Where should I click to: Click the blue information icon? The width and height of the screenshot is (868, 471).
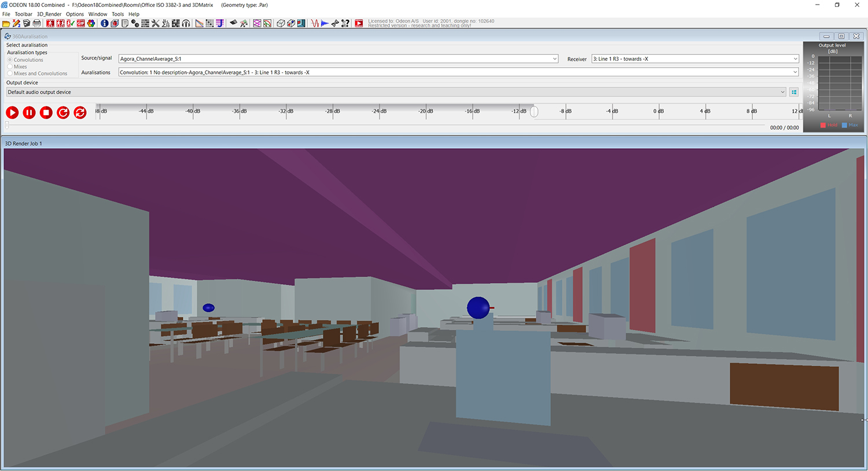(x=105, y=23)
